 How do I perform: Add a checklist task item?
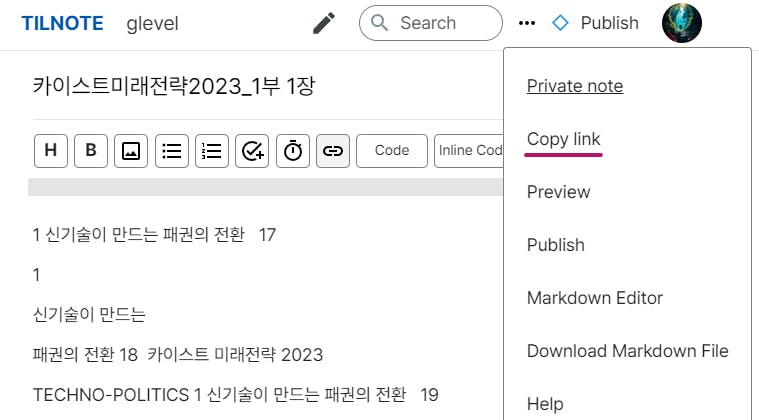tap(252, 151)
